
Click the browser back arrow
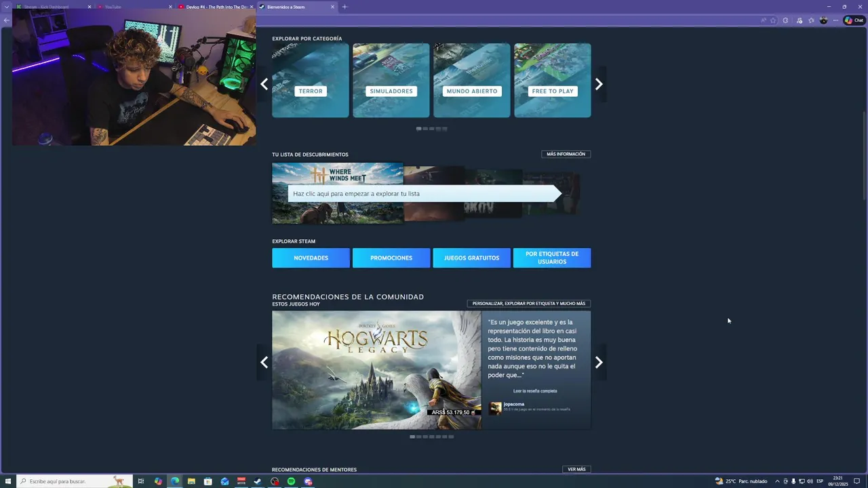(7, 20)
